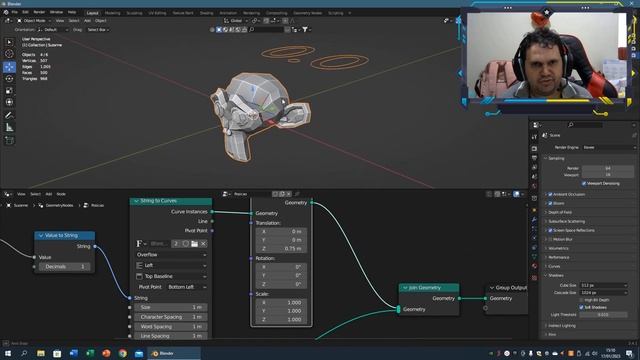The image size is (640, 360).
Task: Collapse the Shadows panel
Action: [556, 276]
